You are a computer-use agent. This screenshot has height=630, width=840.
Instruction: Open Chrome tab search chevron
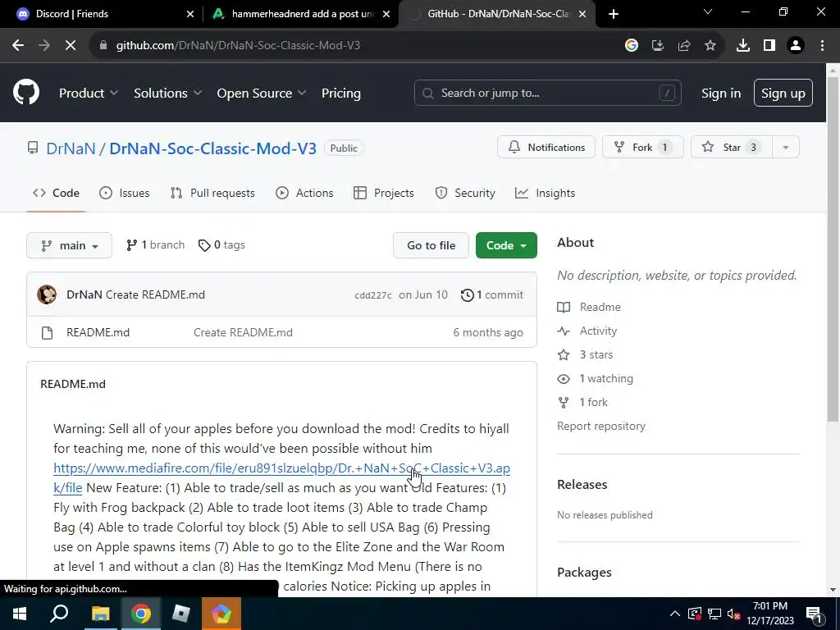point(708,11)
